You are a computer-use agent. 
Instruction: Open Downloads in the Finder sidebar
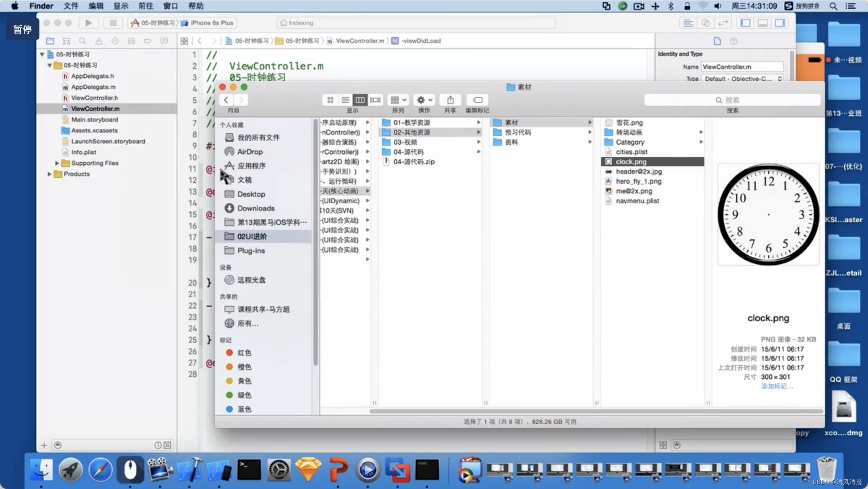point(256,208)
